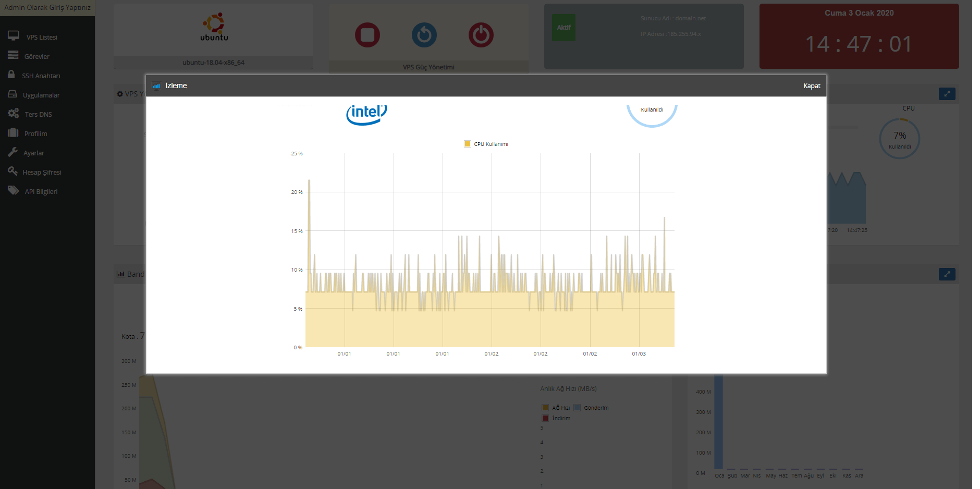Open the Görevler menu item

point(36,56)
